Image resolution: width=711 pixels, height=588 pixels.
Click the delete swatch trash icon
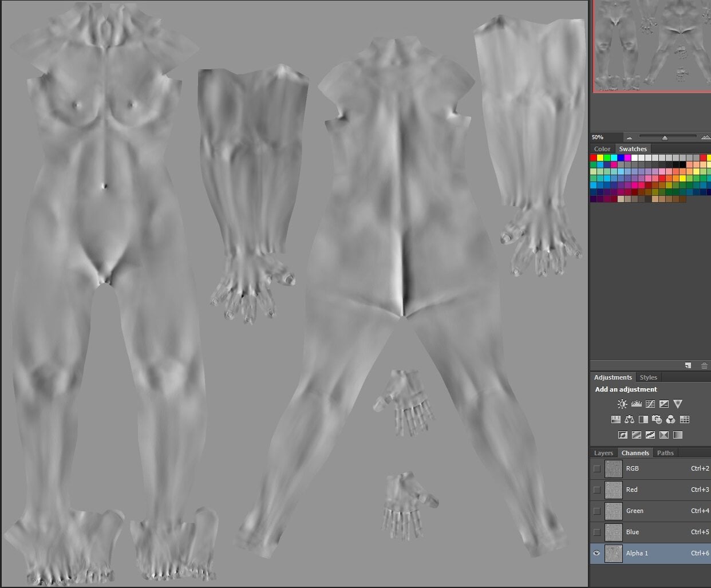click(x=704, y=365)
